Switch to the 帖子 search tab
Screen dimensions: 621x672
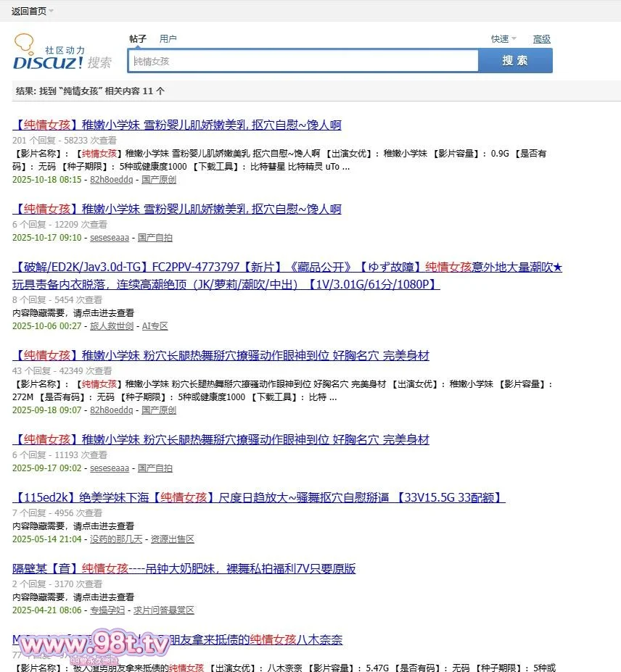click(x=138, y=39)
